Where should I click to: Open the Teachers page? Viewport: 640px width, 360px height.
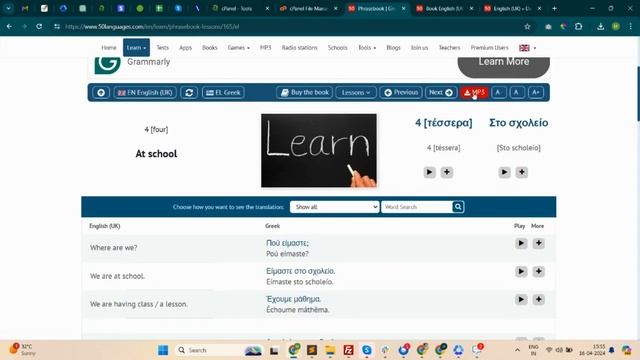pyautogui.click(x=449, y=48)
